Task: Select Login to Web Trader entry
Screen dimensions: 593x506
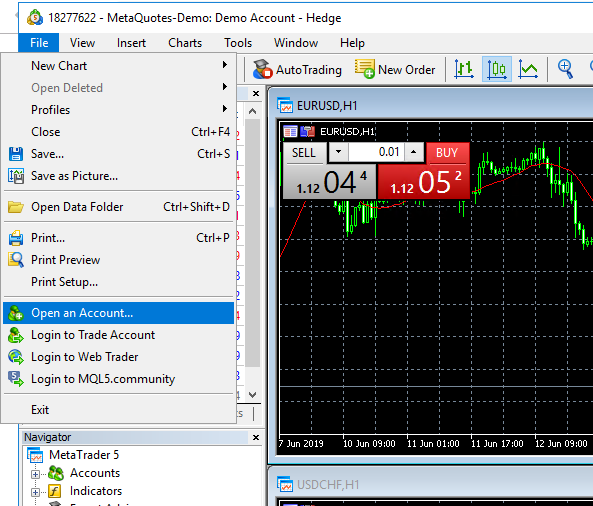Action: [119, 357]
